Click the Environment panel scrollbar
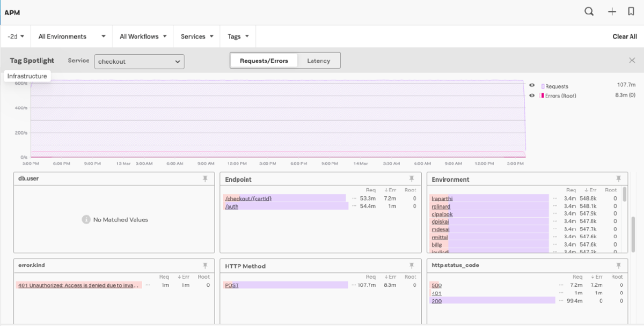This screenshot has height=326, width=644. [624, 194]
